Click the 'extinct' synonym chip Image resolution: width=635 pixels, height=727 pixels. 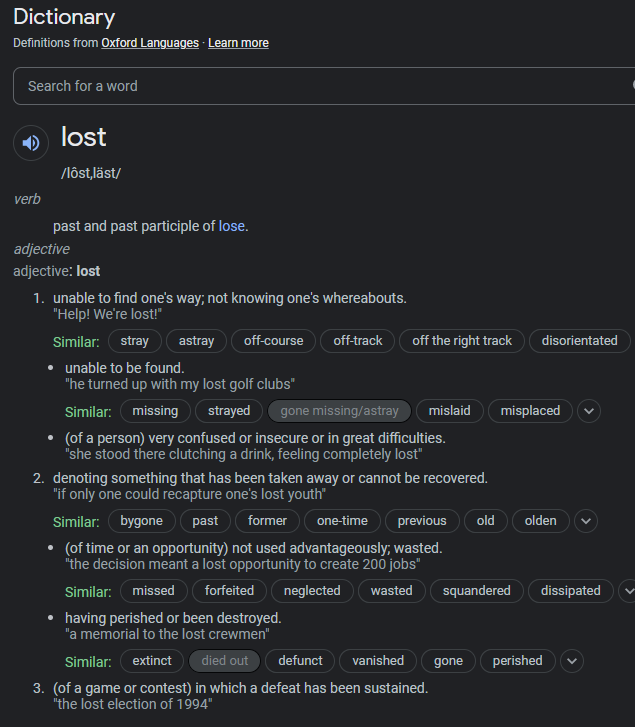pos(152,661)
